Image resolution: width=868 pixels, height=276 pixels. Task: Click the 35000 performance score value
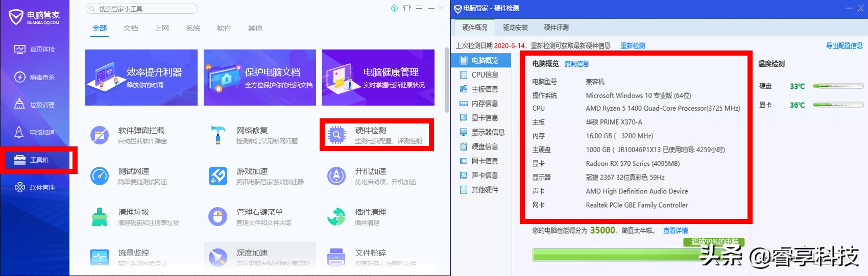click(x=602, y=230)
